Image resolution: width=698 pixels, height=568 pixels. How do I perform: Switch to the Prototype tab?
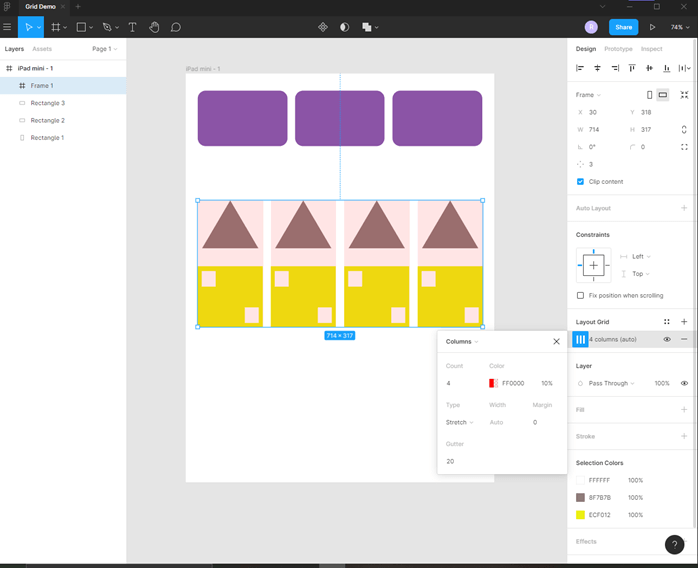click(x=618, y=49)
